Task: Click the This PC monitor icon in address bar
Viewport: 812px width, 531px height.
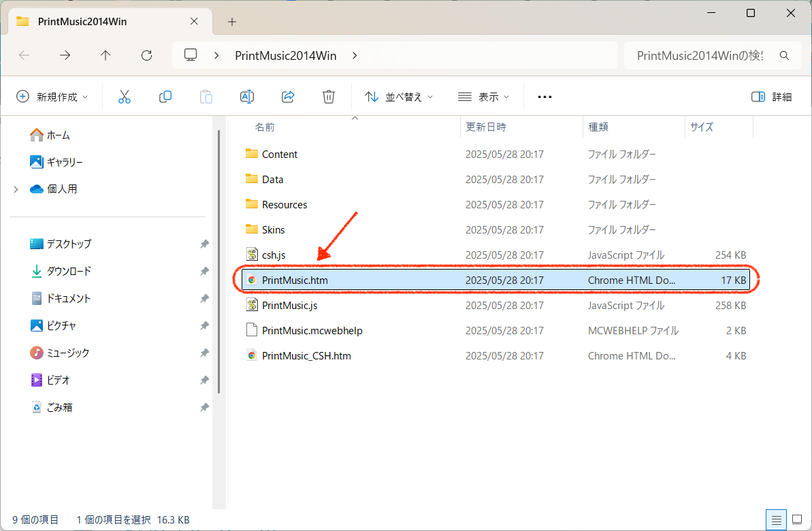Action: [x=191, y=55]
